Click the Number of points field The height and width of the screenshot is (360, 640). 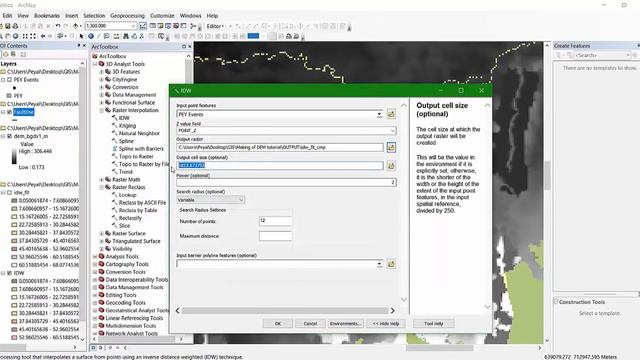(x=276, y=221)
